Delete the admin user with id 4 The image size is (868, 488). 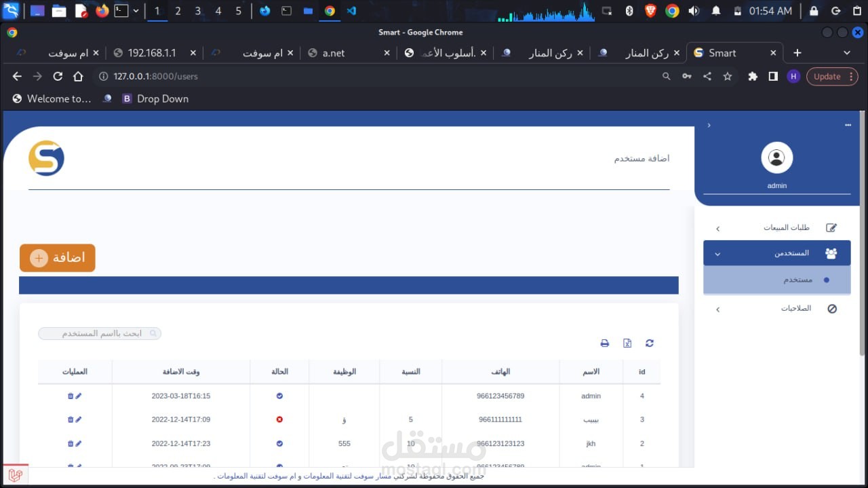click(71, 396)
